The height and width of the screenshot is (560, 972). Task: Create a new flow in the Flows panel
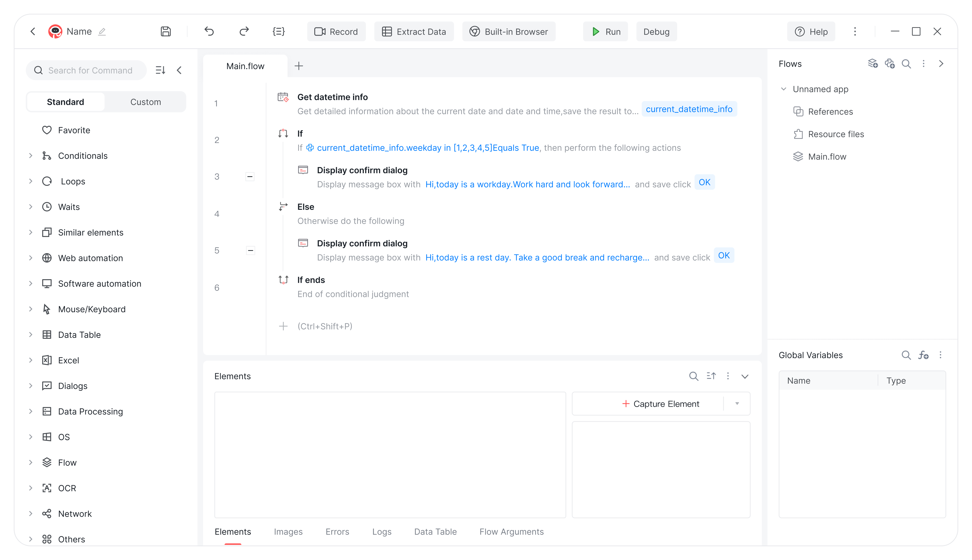coord(873,63)
